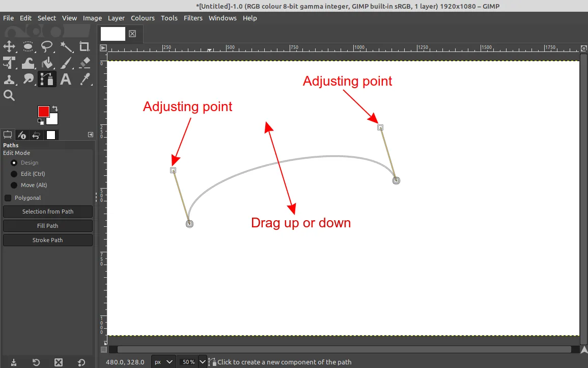Viewport: 588px width, 368px height.
Task: Open the zoom percentage dropdown
Action: [202, 362]
